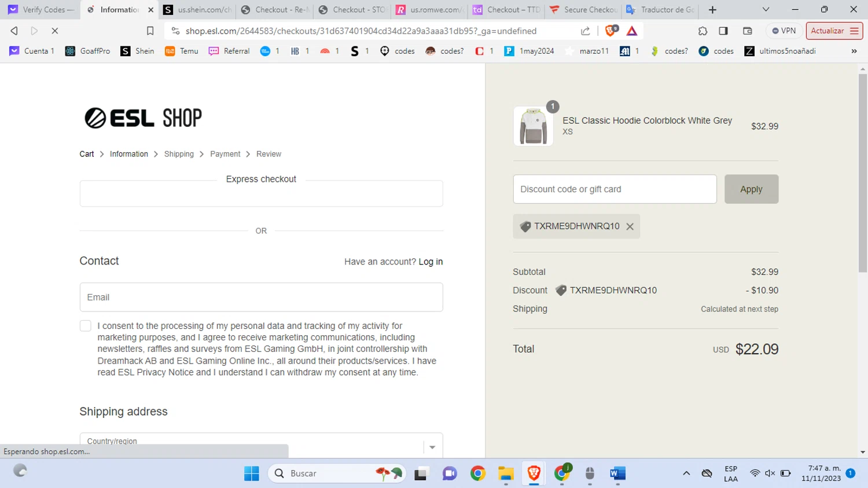The height and width of the screenshot is (488, 868).
Task: Apply the discount code
Action: pyautogui.click(x=751, y=189)
